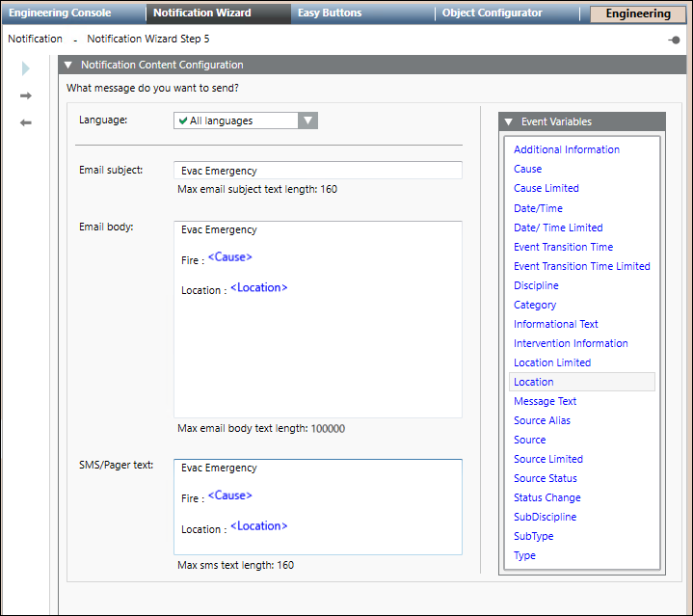Click the right arrow next-step icon
This screenshot has height=616, width=693.
pyautogui.click(x=26, y=95)
